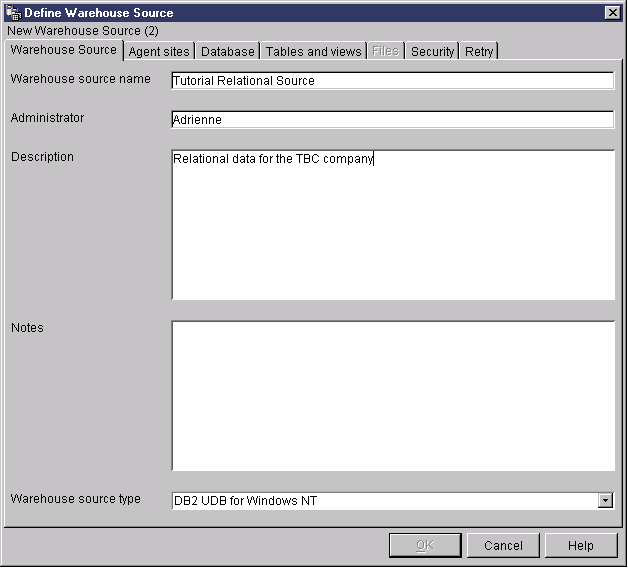Close the Define Warehouse Source dialog

pos(612,13)
